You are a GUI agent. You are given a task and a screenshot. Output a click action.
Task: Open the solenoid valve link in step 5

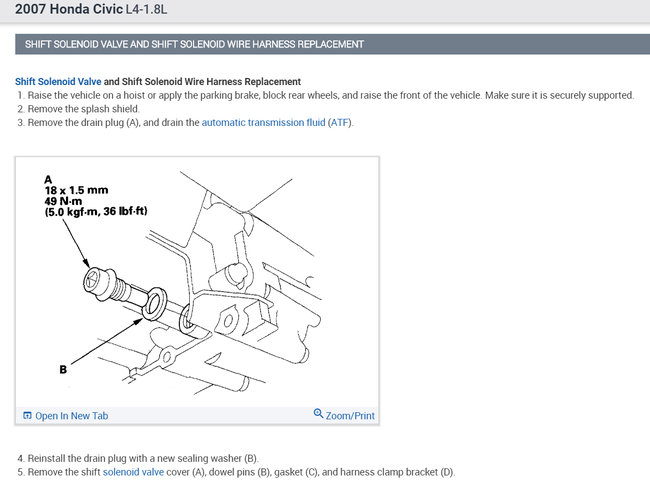point(133,472)
